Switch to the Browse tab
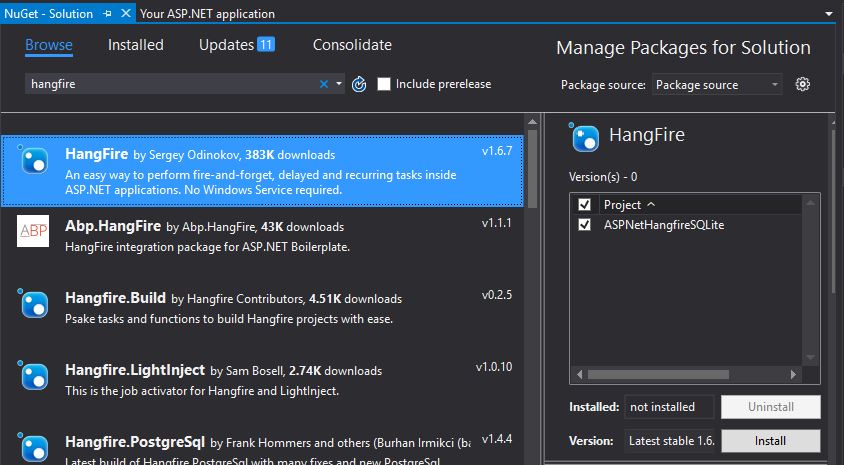 48,45
